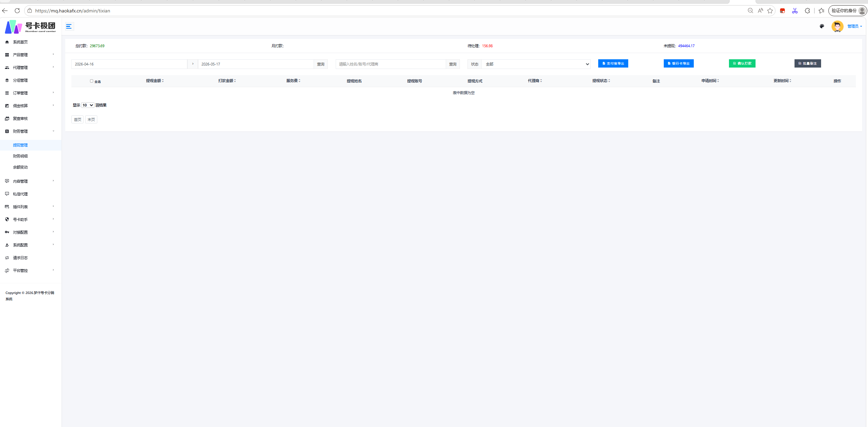Open the browser favorites list icon
The height and width of the screenshot is (427, 868).
[821, 11]
